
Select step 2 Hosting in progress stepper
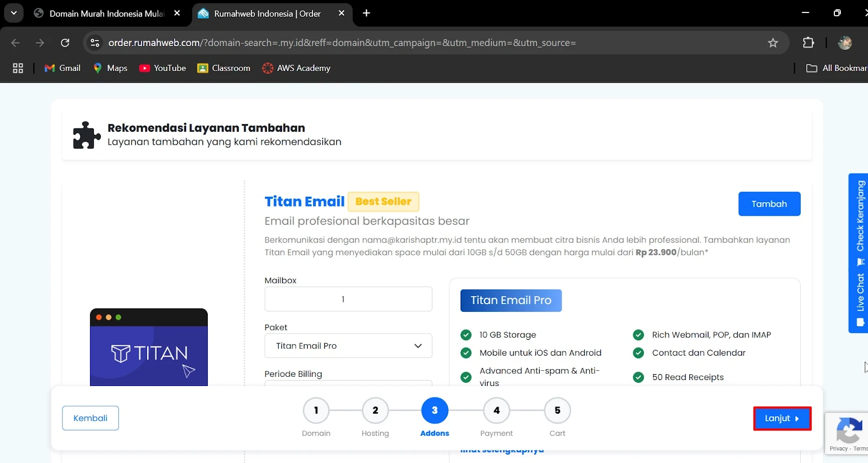(x=375, y=410)
